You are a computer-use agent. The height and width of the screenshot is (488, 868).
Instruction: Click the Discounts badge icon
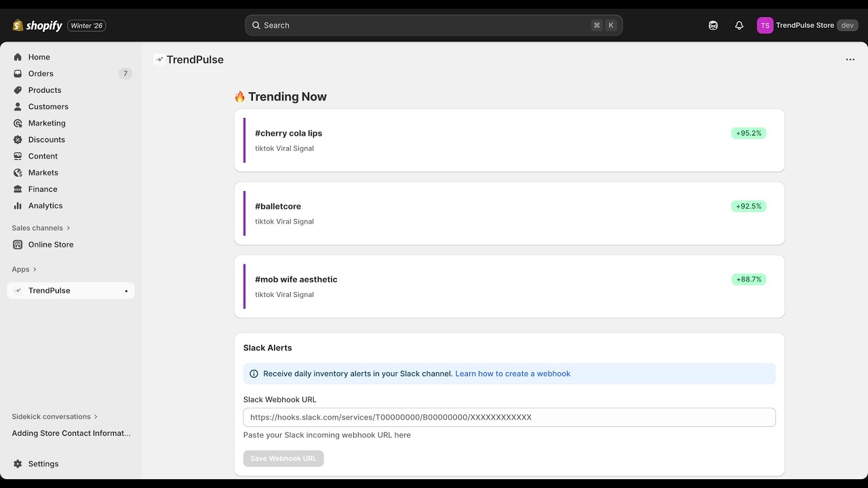pyautogui.click(x=18, y=140)
